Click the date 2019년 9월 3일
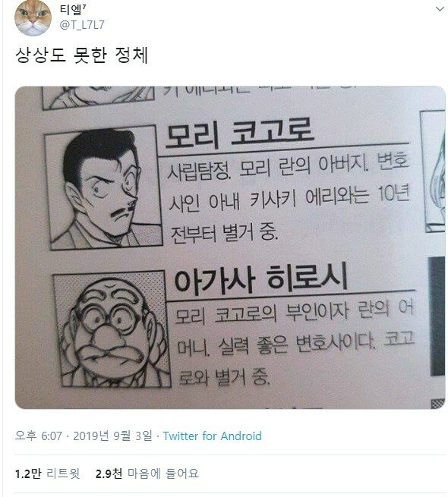The width and height of the screenshot is (448, 497). (112, 436)
